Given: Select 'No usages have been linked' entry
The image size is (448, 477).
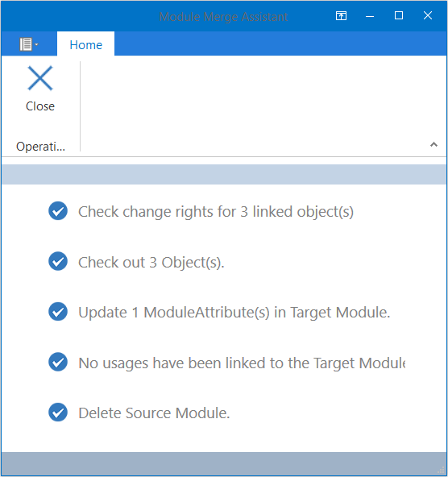Looking at the screenshot, I should tap(242, 363).
